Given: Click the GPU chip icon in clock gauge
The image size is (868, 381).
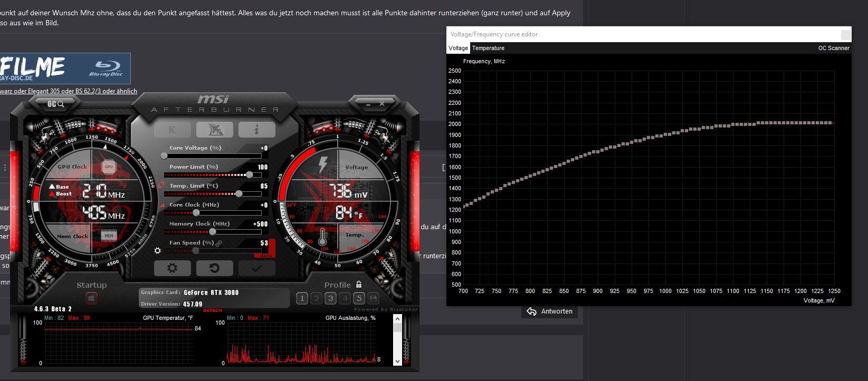Looking at the screenshot, I should pos(109,167).
